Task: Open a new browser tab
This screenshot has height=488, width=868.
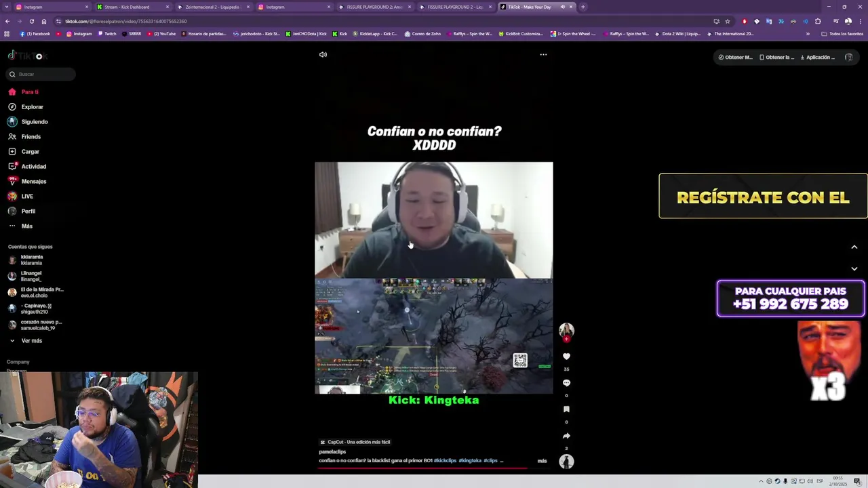Action: [583, 7]
